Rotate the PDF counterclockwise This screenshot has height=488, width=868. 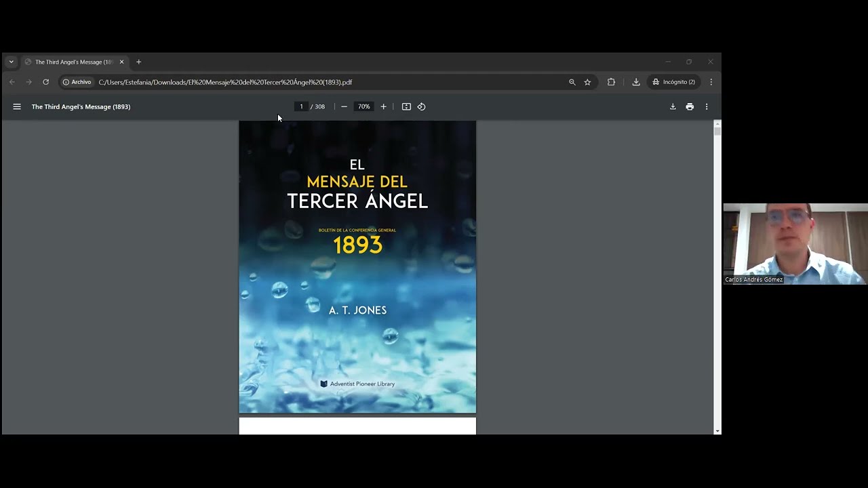point(421,106)
